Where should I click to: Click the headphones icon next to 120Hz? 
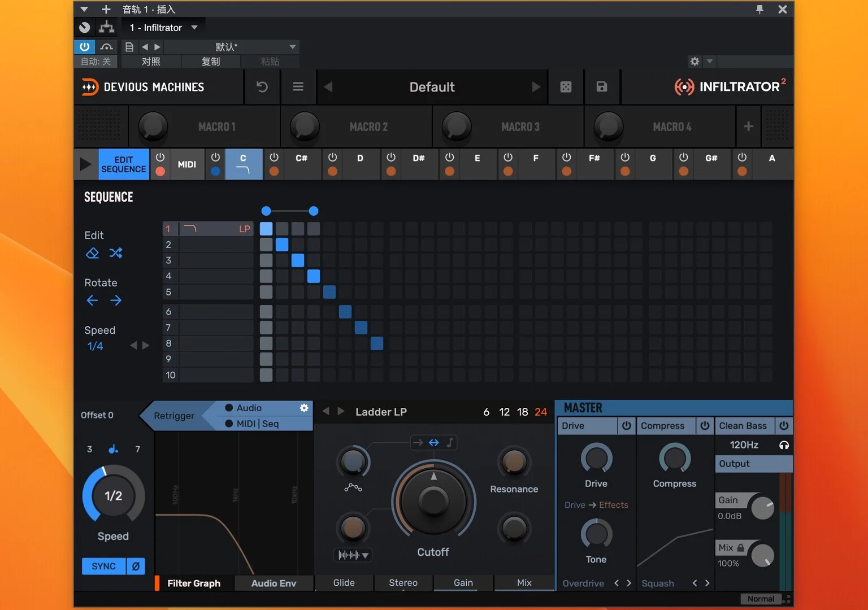784,445
